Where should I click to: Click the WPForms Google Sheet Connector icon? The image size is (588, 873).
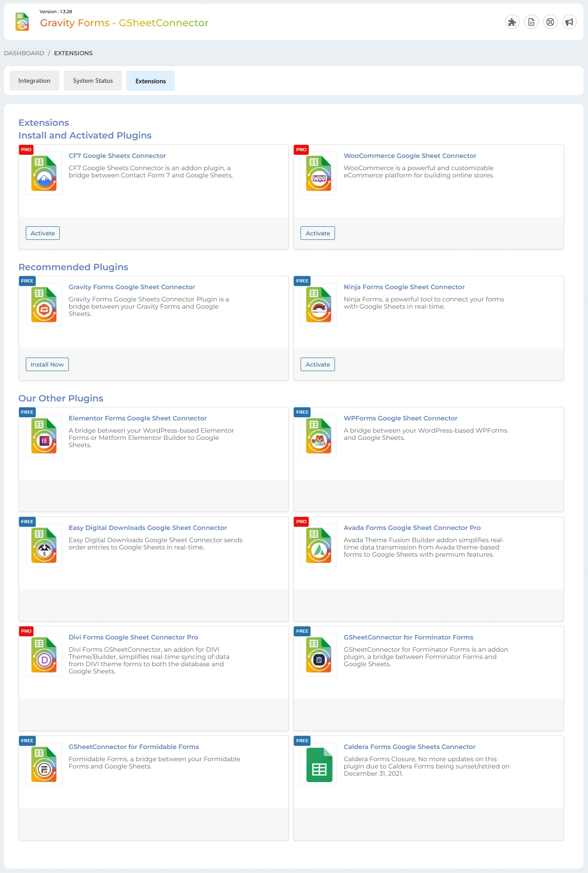319,436
